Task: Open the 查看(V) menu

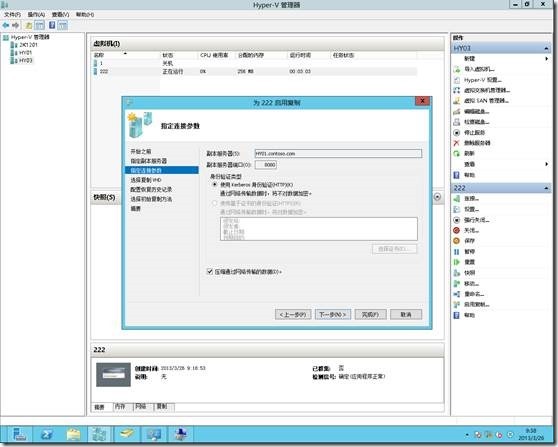Action: 60,15
